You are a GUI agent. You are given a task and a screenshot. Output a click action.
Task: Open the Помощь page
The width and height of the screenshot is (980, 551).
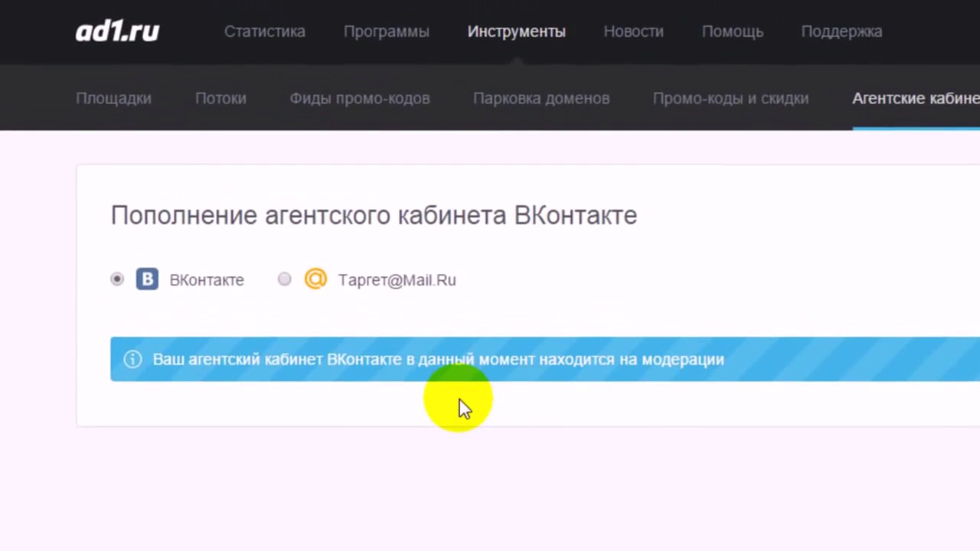point(733,31)
